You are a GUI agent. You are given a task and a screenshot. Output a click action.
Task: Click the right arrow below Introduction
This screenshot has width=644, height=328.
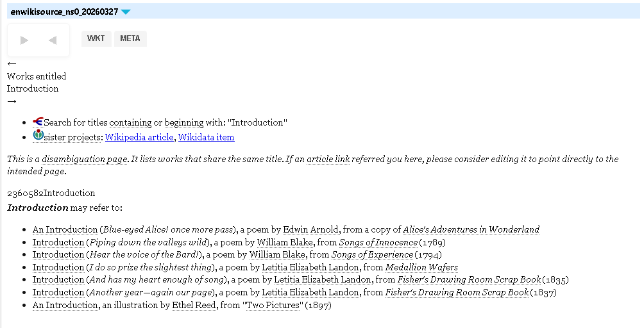[x=12, y=101]
